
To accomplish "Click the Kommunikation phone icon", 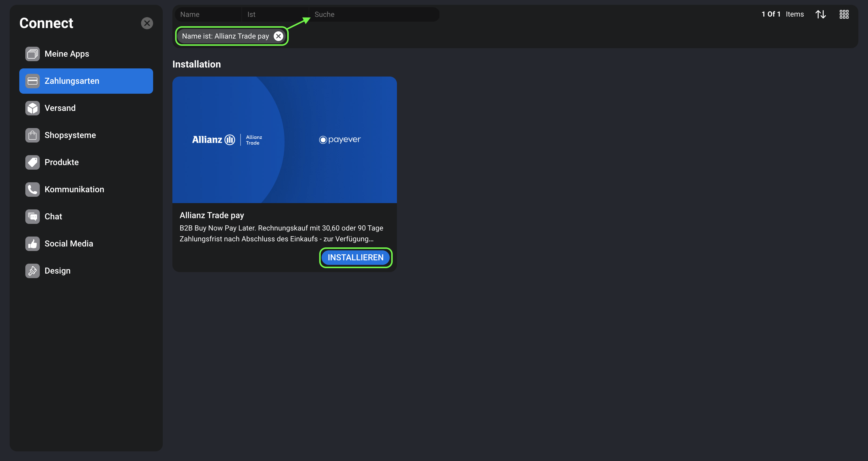I will pyautogui.click(x=32, y=190).
